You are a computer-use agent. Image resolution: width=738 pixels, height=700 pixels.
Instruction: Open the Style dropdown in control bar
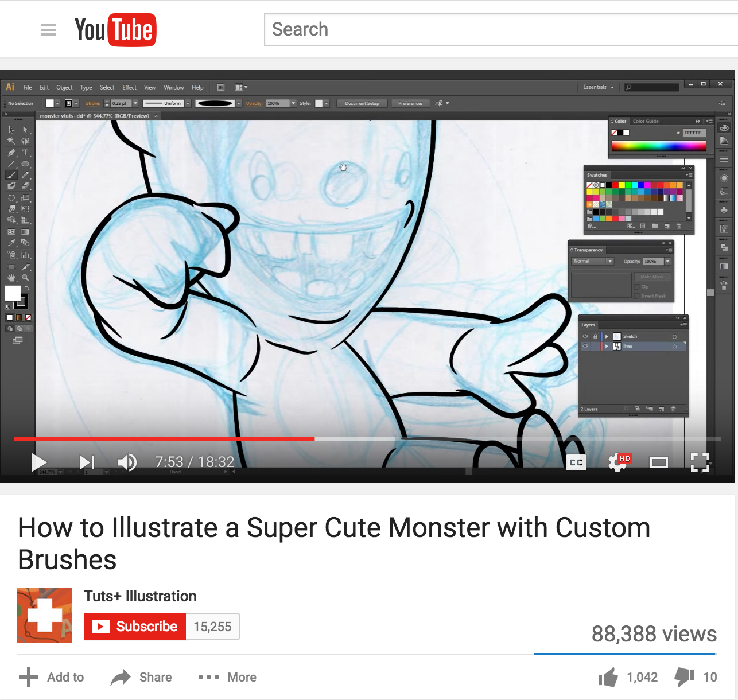click(x=327, y=103)
